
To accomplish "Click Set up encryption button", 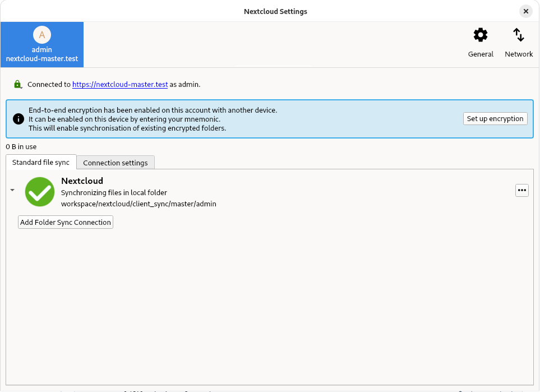I will (x=495, y=118).
